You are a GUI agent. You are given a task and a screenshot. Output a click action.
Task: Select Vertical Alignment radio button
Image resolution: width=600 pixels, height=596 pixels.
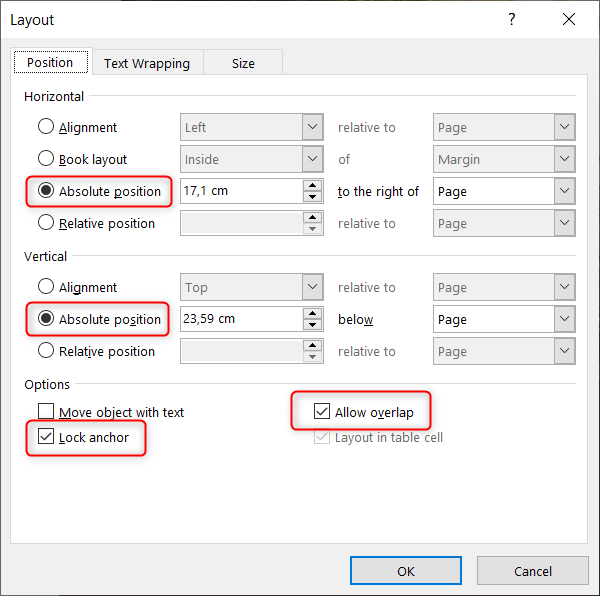(46, 286)
